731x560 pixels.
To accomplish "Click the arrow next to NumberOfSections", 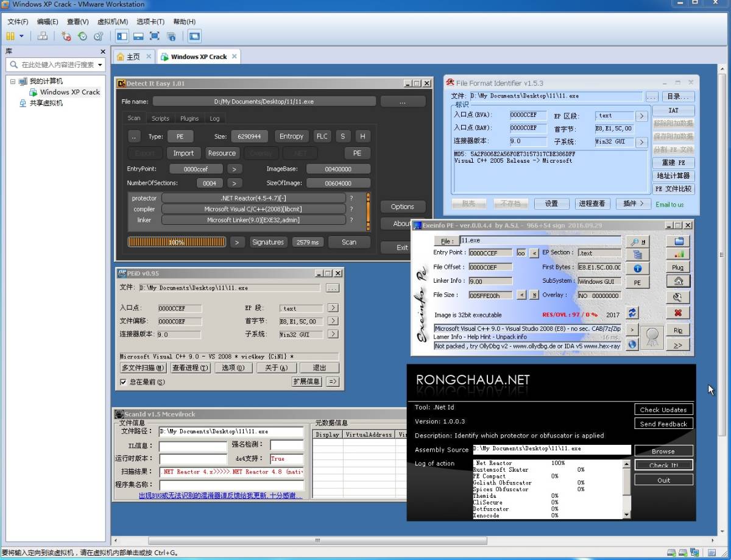I will [235, 183].
